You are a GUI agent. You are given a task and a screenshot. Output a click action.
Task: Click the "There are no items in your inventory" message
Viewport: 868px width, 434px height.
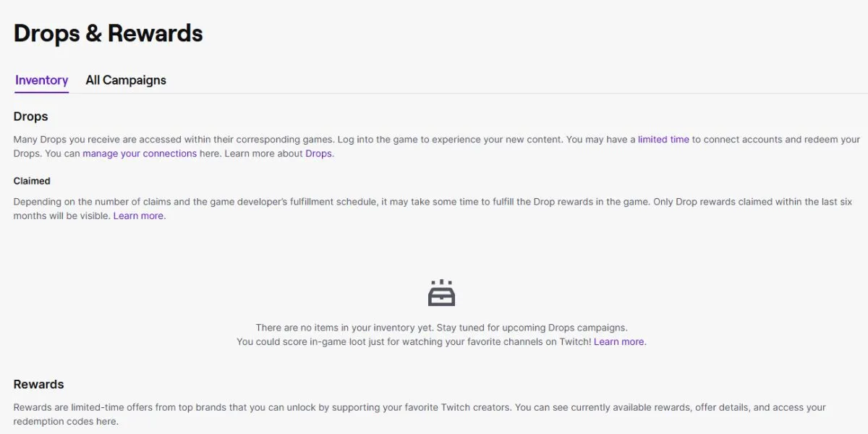point(441,328)
